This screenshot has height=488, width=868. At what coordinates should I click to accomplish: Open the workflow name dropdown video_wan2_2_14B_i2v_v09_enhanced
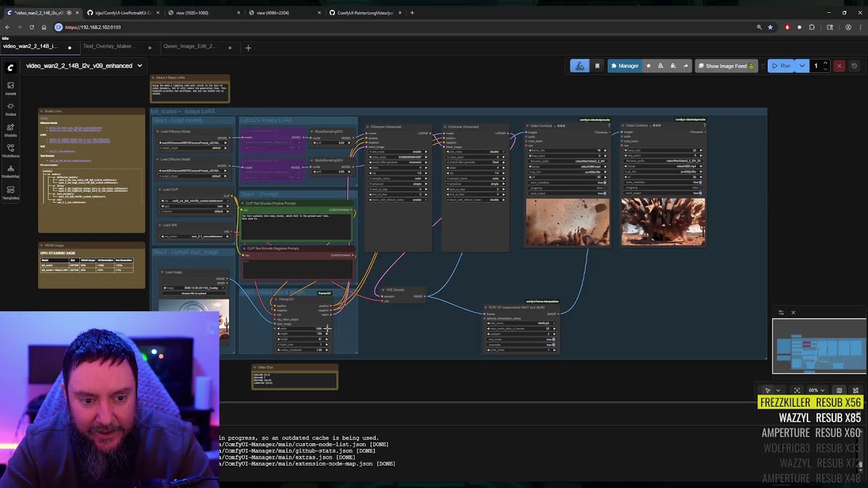[139, 66]
